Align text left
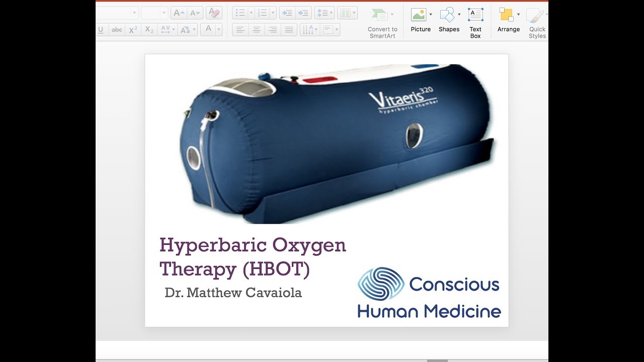Viewport: 644px width, 362px height. click(x=240, y=30)
